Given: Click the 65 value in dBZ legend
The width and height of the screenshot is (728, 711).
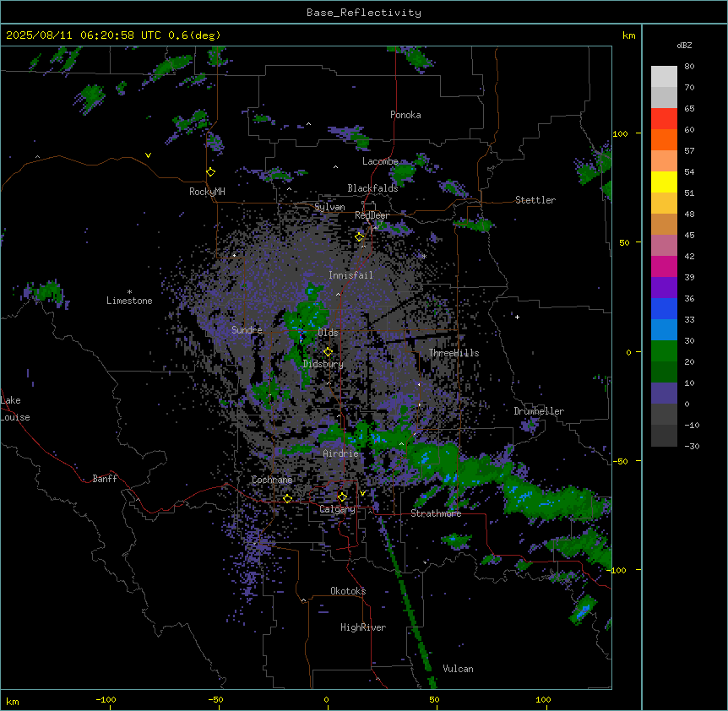Looking at the screenshot, I should pos(689,109).
